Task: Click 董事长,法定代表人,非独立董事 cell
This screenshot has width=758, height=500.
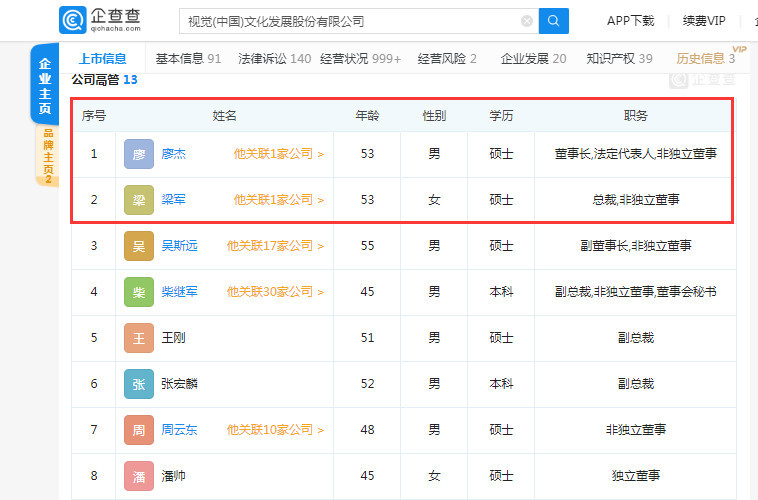Action: click(635, 154)
